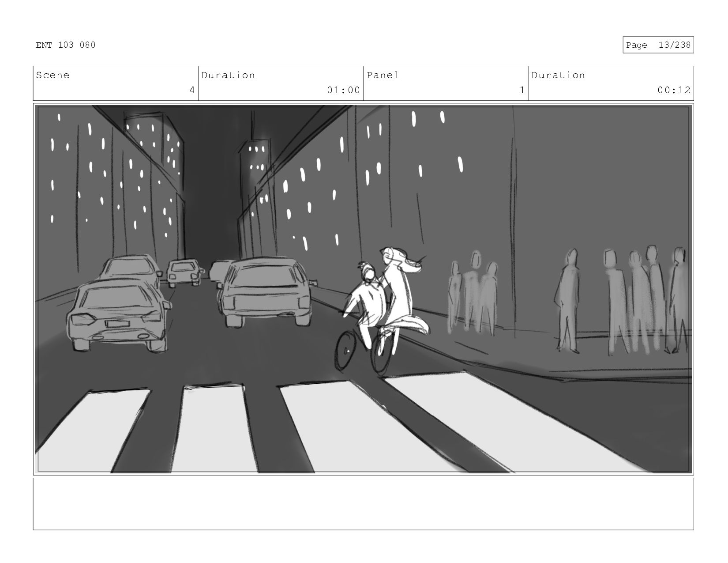Click the panel duration value 00:12
Screen dimensions: 728x563
tap(674, 91)
